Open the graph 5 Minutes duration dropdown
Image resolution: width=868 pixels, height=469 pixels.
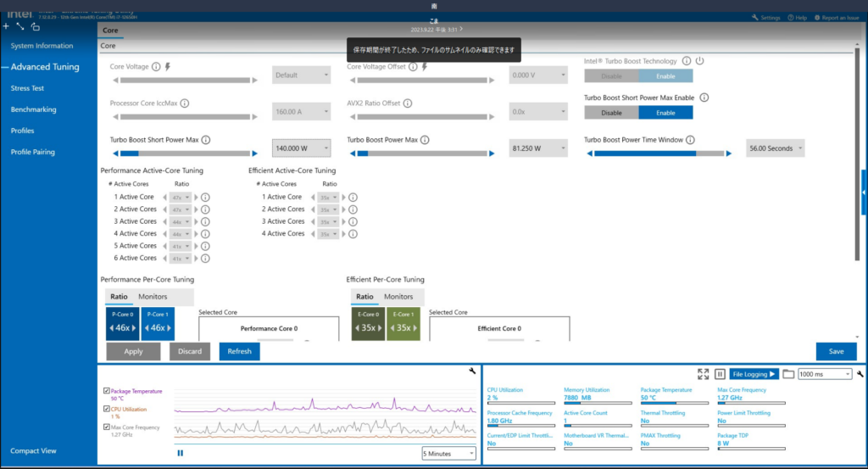click(x=448, y=454)
